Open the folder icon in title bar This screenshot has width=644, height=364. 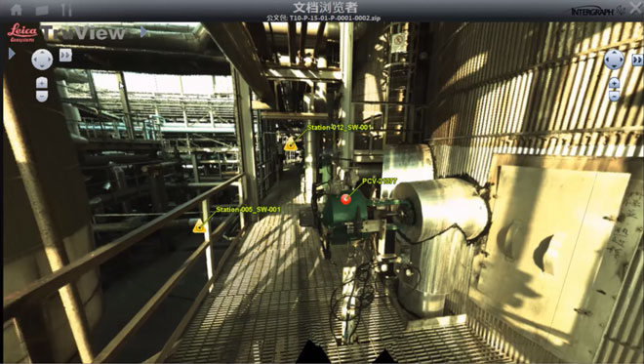click(x=42, y=10)
